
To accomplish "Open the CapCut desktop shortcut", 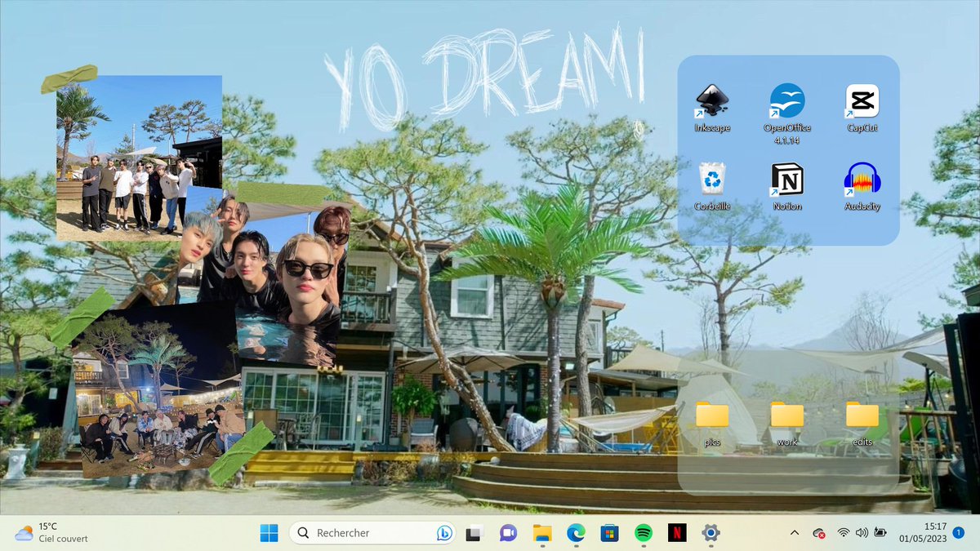I will point(862,108).
